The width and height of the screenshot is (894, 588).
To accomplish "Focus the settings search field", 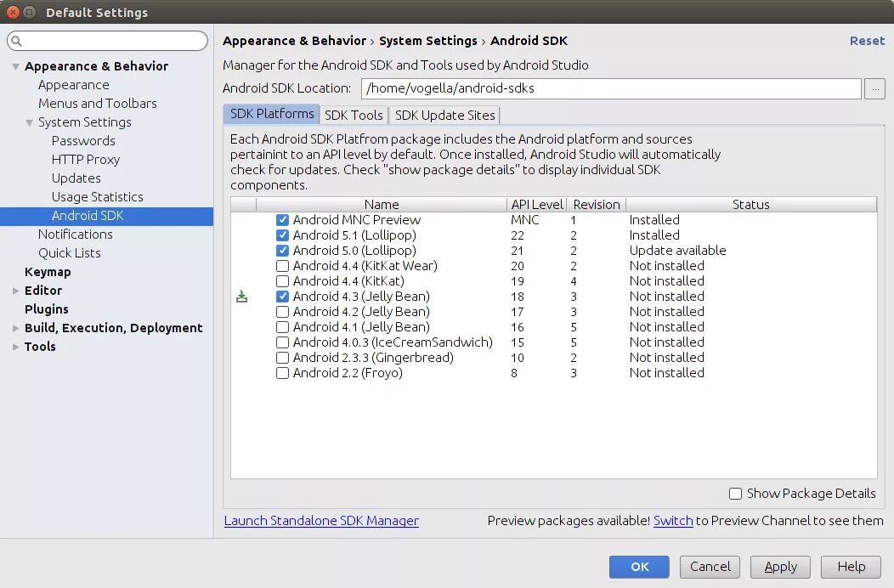I will click(x=107, y=41).
